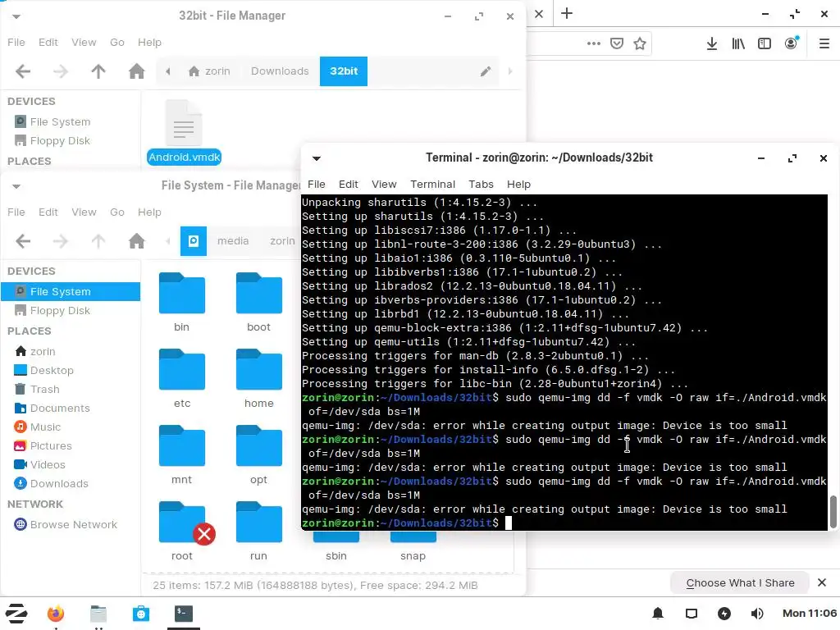Click root filesystem icon in path bar
Viewport: 840px width, 630px height.
[194, 241]
